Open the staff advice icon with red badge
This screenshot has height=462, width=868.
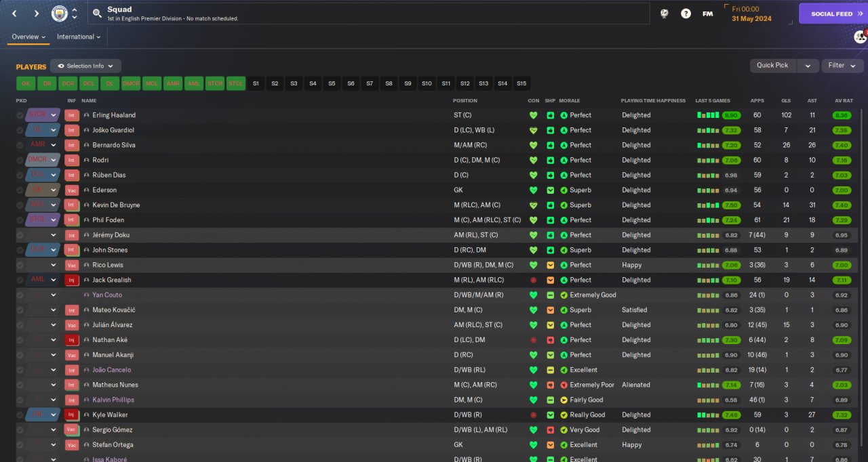[860, 37]
